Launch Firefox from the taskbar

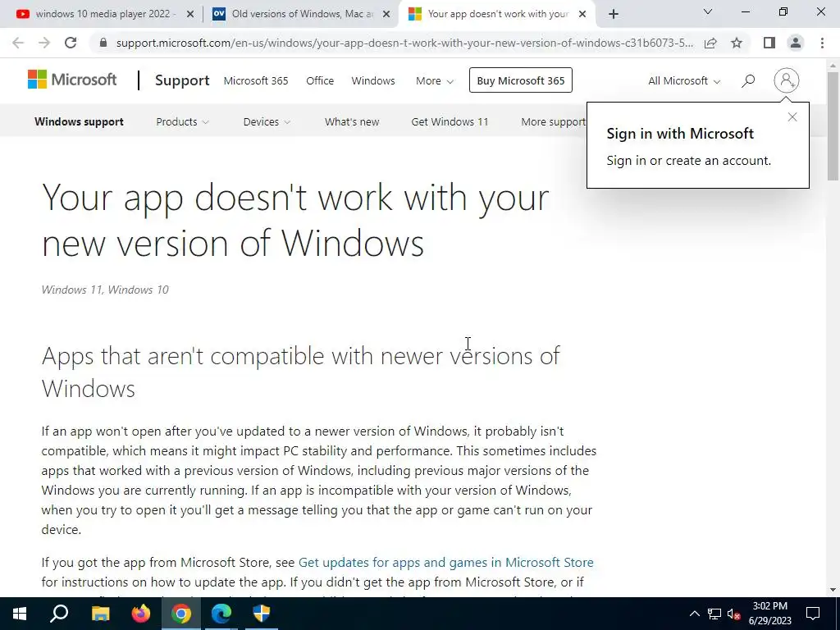tap(140, 614)
